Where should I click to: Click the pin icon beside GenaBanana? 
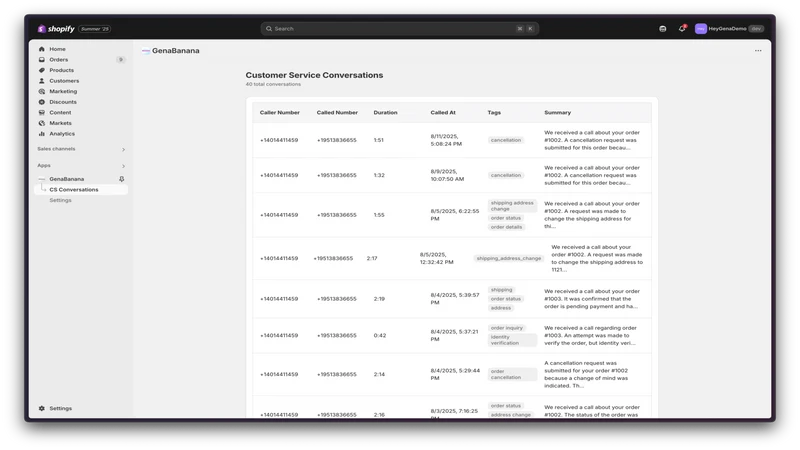121,179
